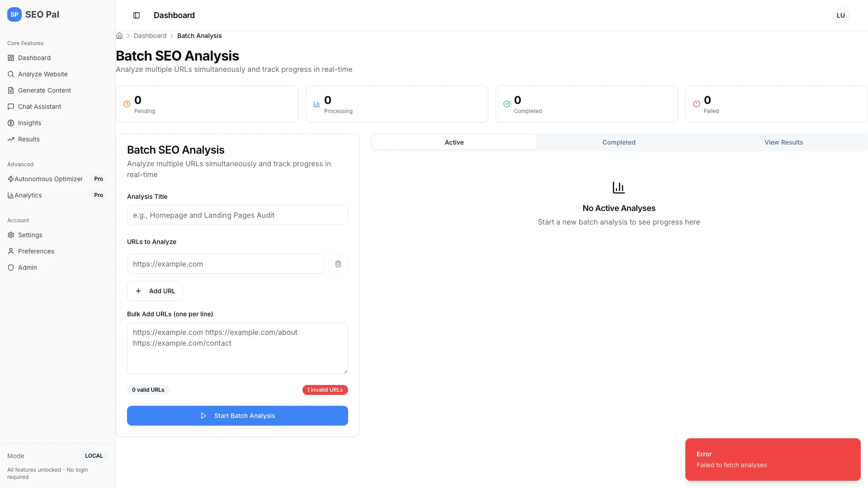Open the Admin panel
The width and height of the screenshot is (868, 488).
(x=28, y=267)
